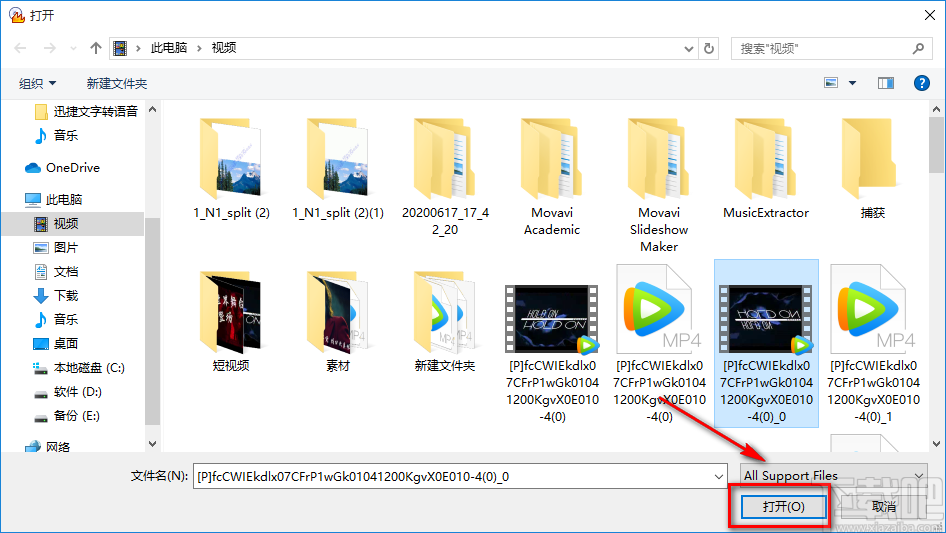Select 迅捷文字转语音 folder in sidebar

coord(86,112)
